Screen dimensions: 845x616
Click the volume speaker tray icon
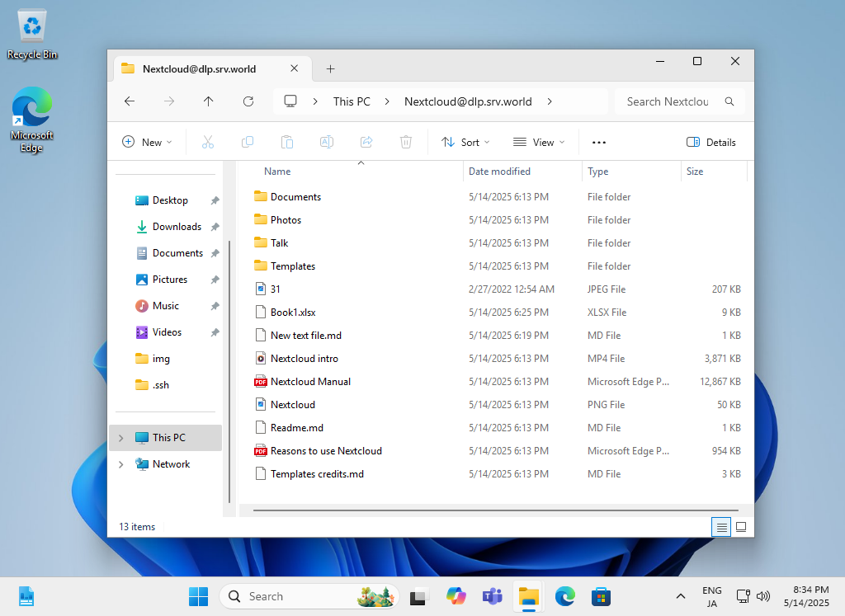click(x=763, y=596)
